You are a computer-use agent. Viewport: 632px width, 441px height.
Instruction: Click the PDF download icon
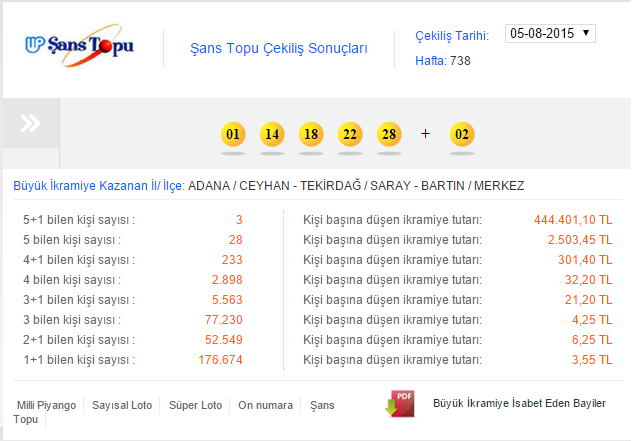pyautogui.click(x=400, y=404)
